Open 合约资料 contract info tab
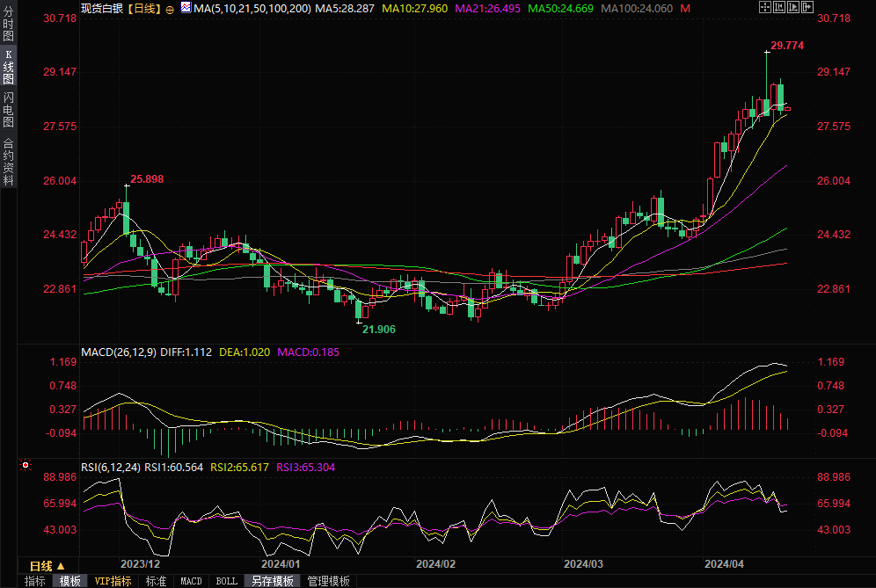 (x=8, y=162)
